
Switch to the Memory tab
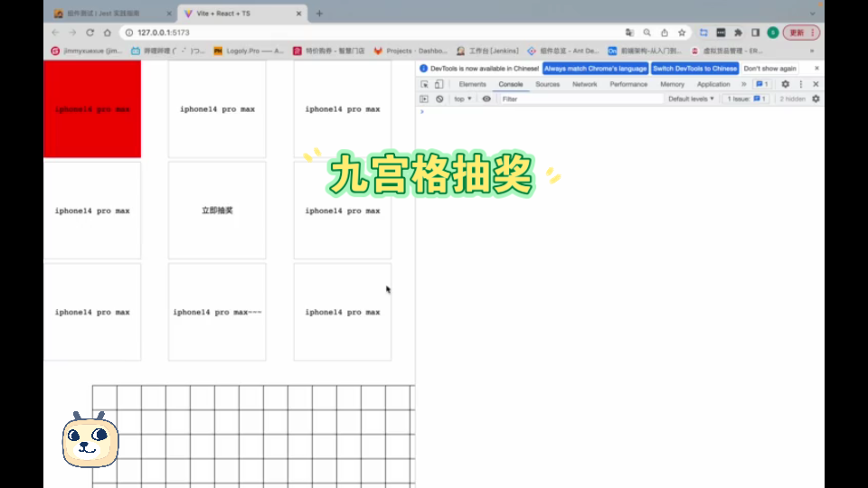[672, 84]
